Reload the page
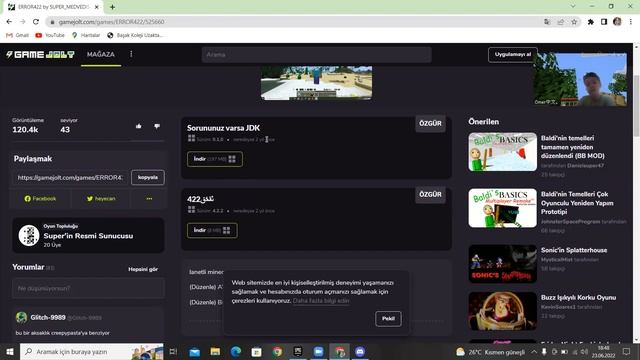Image resolution: width=640 pixels, height=360 pixels. coord(36,22)
